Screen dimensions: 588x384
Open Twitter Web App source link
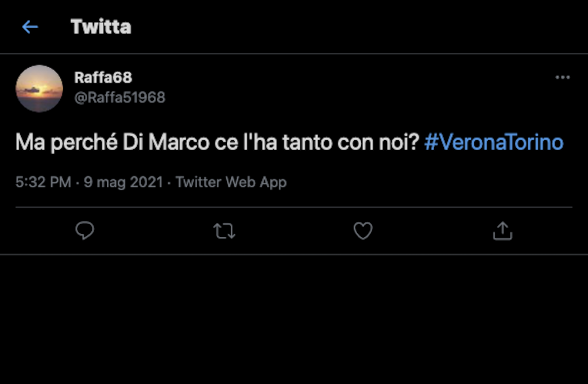[x=231, y=182]
